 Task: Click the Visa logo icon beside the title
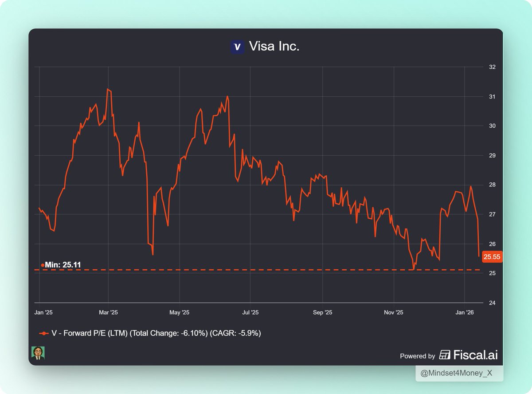coord(238,47)
